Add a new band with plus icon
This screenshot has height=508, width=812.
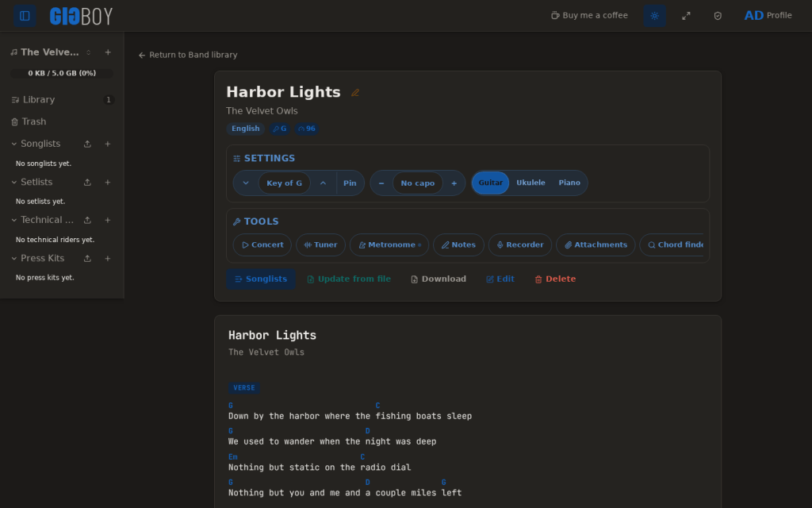coord(108,52)
